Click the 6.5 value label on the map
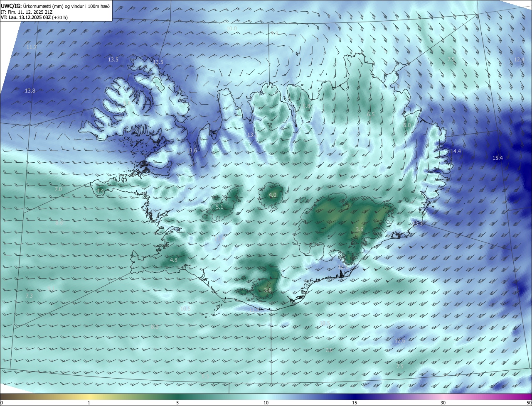Image resolution: width=532 pixels, height=406 pixels. click(x=371, y=114)
